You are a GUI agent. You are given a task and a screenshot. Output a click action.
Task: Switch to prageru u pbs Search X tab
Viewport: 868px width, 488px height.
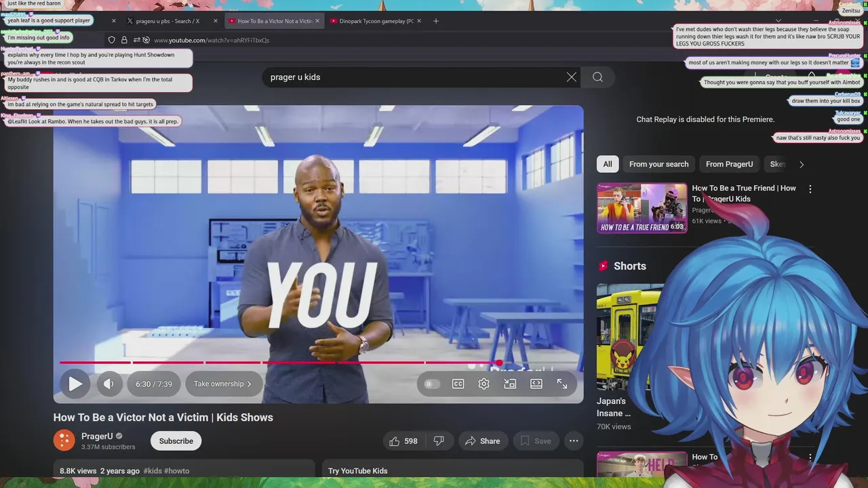pos(167,21)
